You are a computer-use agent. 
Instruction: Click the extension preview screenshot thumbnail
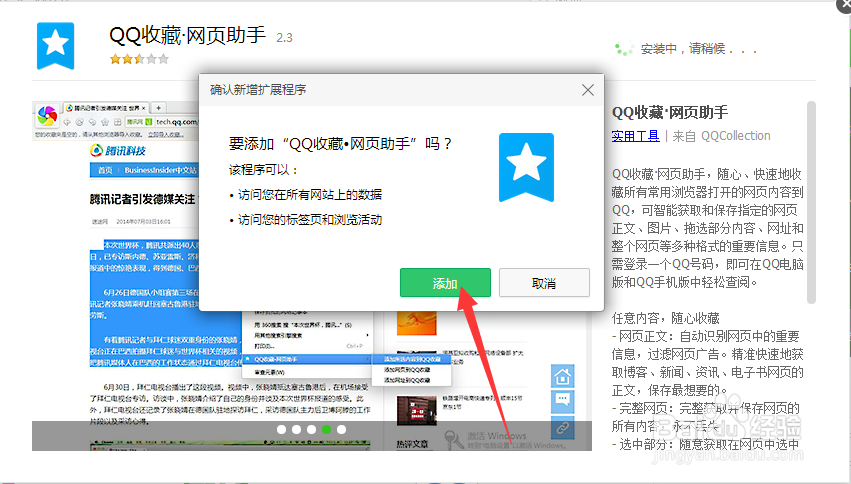pos(312,276)
